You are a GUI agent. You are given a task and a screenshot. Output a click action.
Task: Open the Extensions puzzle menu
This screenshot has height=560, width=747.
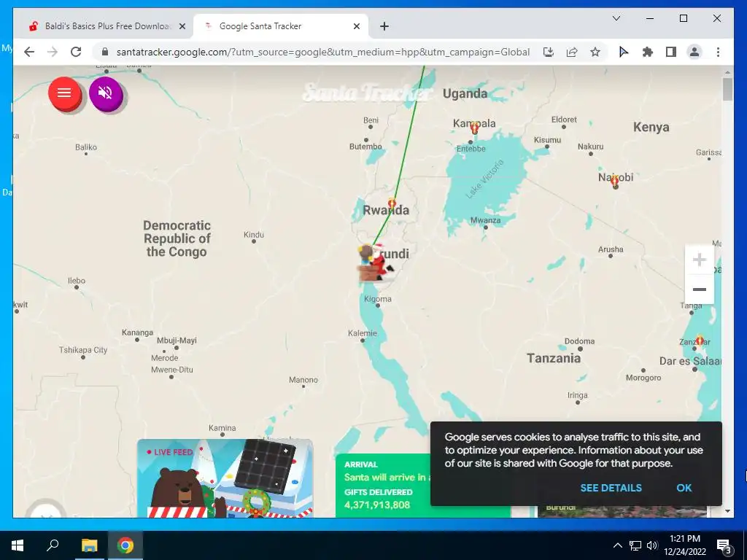(x=648, y=52)
